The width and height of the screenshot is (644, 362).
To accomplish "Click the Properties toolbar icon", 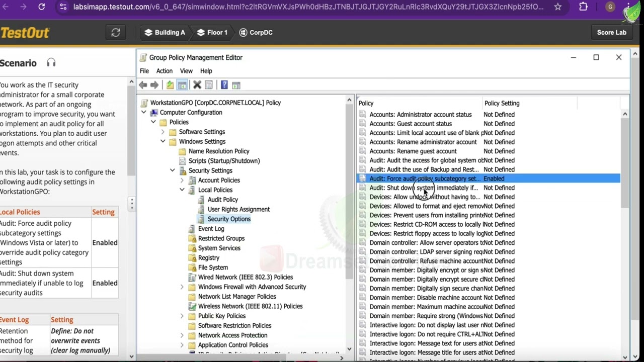I will click(x=209, y=85).
